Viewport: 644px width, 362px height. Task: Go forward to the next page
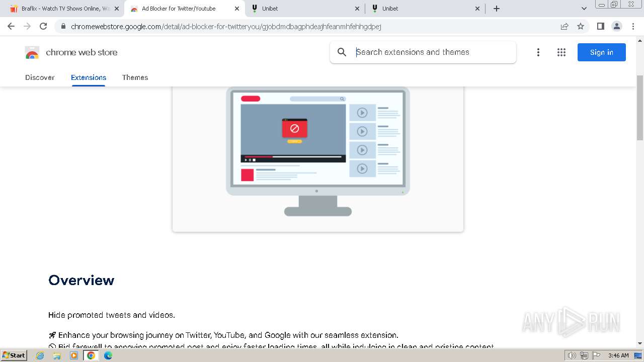point(27,26)
